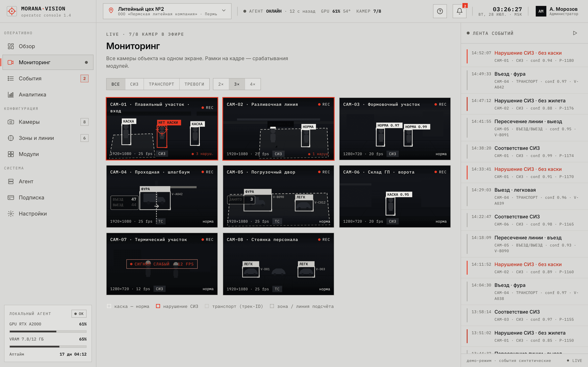Toggle the 'транспорт (трек-ID)' legend checkbox

point(207,306)
